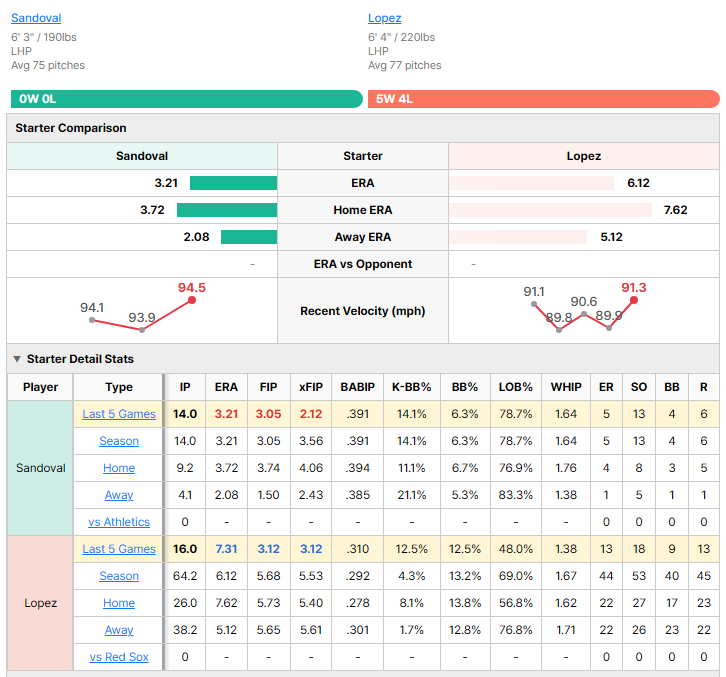Click the Lopez player cell in detail table

point(40,603)
